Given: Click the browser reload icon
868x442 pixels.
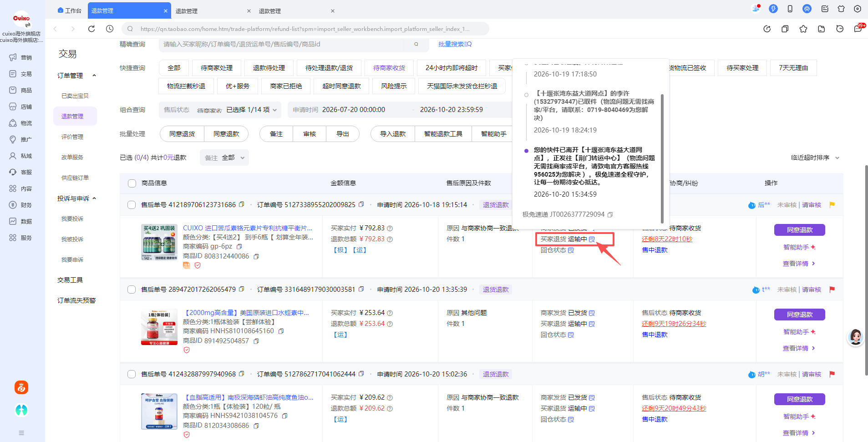Looking at the screenshot, I should [x=91, y=29].
